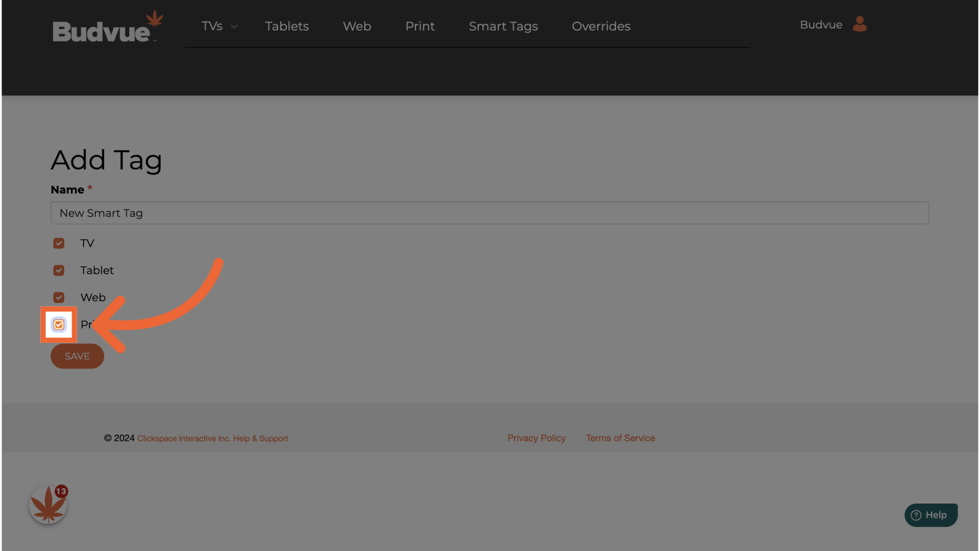Expand the TVs dropdown chevron

click(x=234, y=27)
